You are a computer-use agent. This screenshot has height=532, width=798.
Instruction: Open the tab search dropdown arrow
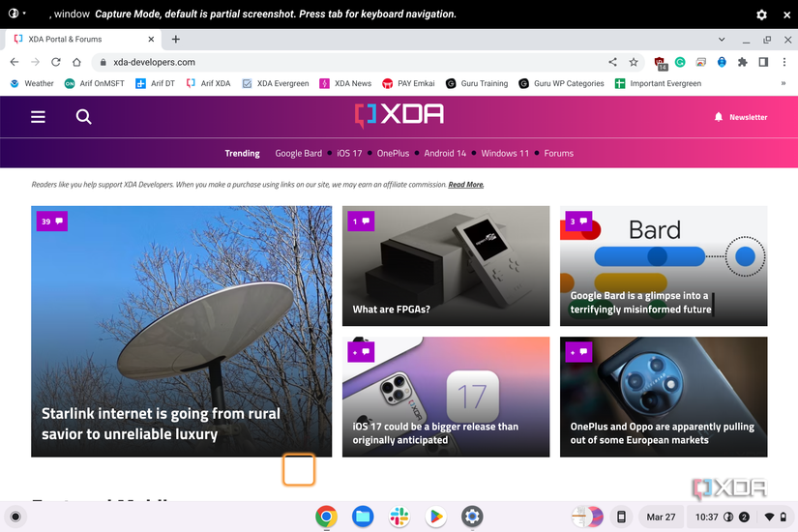click(722, 40)
